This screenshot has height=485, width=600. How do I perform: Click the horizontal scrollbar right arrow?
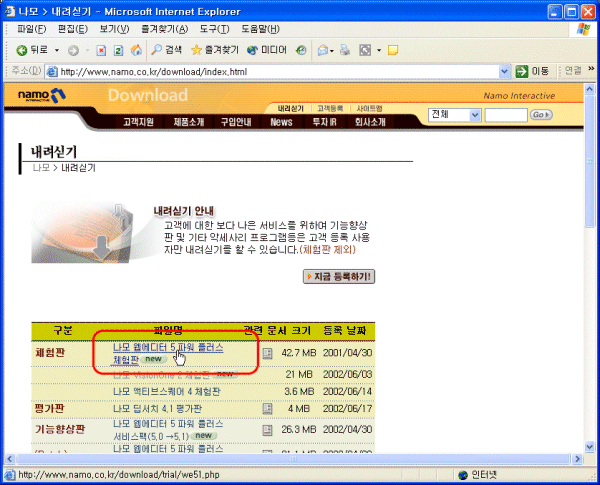tap(577, 459)
